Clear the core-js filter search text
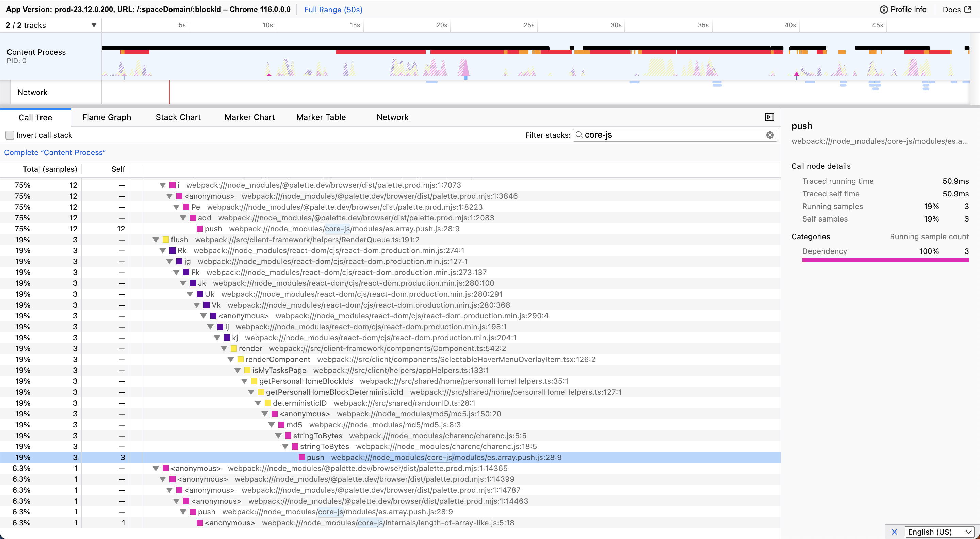Screen dimensions: 980x539 point(770,135)
